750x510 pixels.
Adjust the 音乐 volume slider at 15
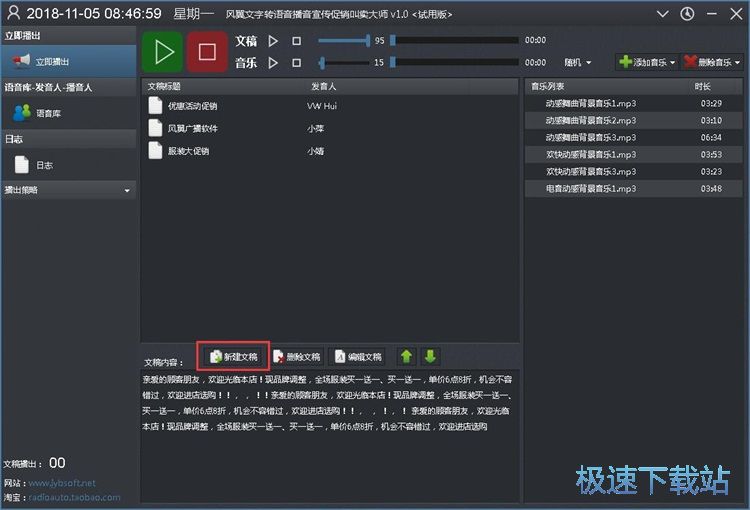344,62
